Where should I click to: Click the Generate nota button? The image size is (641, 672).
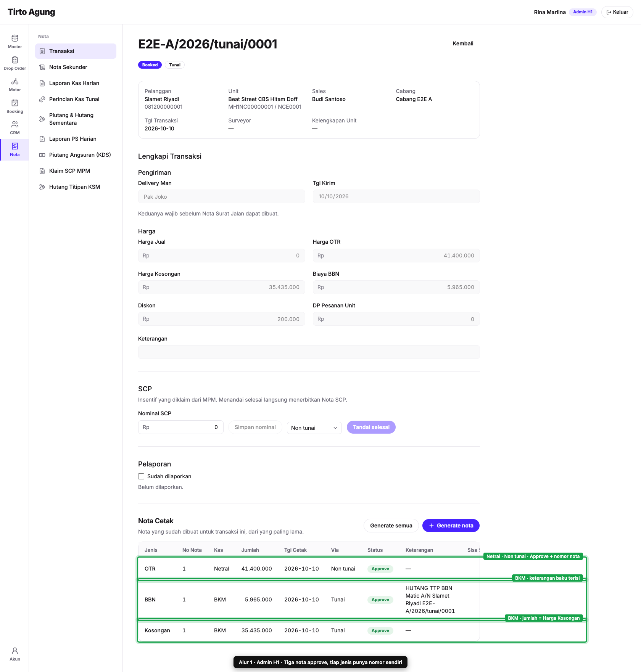pos(451,526)
